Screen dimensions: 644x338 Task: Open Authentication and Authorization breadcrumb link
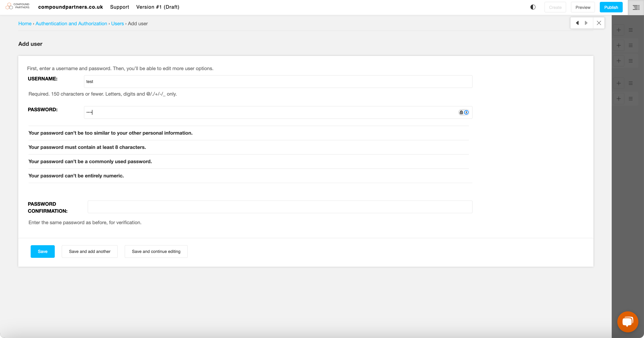coord(71,23)
